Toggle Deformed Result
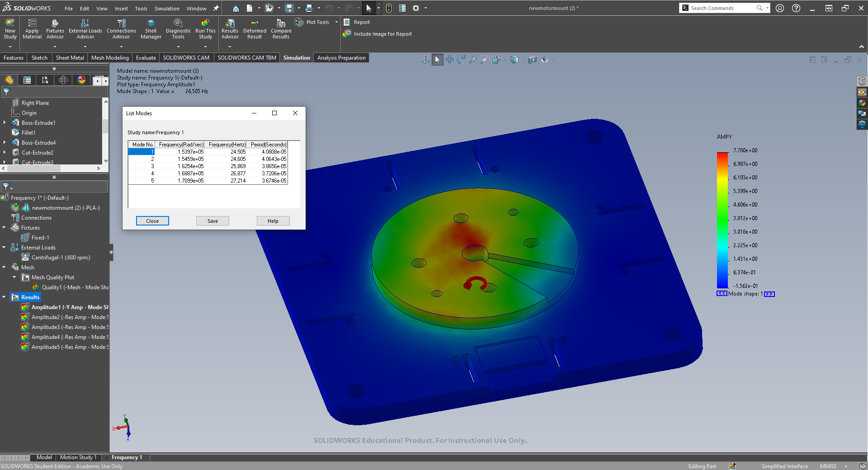 255,29
